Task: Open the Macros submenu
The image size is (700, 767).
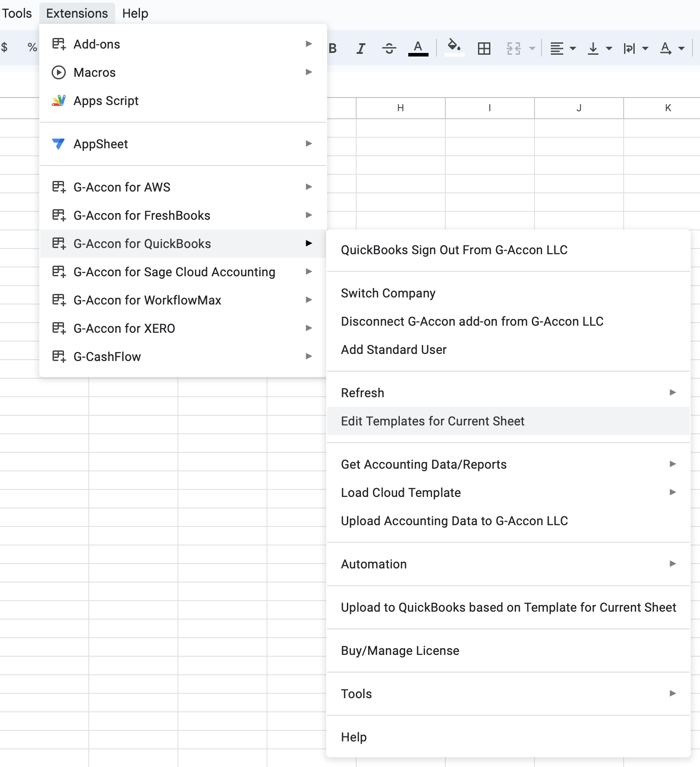Action: pyautogui.click(x=183, y=72)
